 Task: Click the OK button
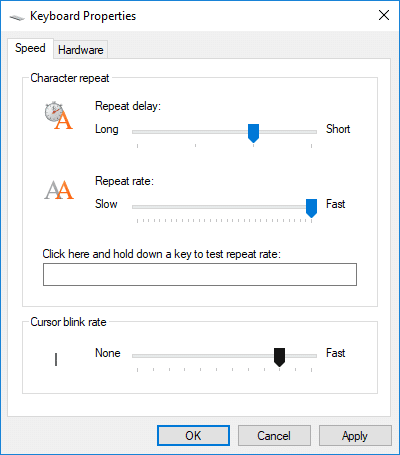[193, 436]
